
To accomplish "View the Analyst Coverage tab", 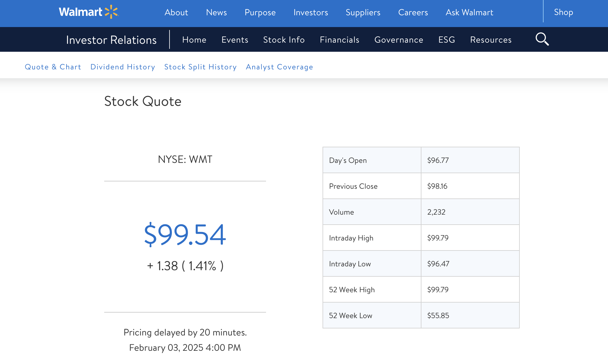I will [x=279, y=67].
